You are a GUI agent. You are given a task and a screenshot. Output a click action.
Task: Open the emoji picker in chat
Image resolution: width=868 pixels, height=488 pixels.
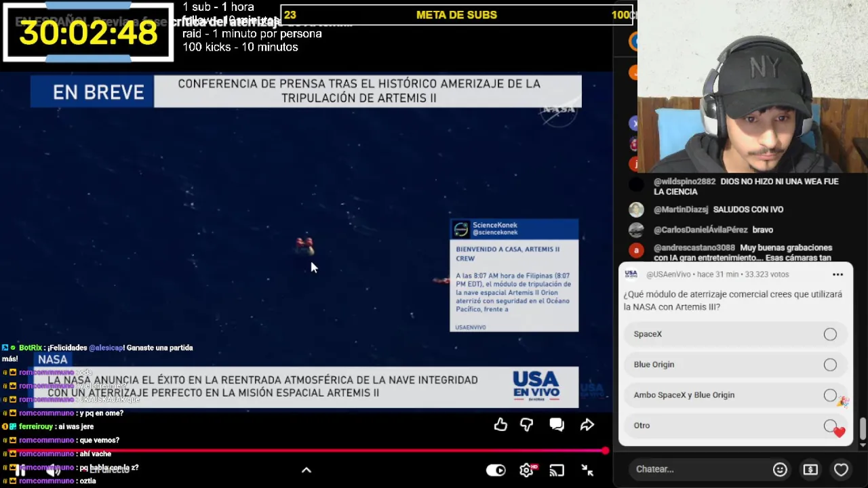(x=780, y=469)
